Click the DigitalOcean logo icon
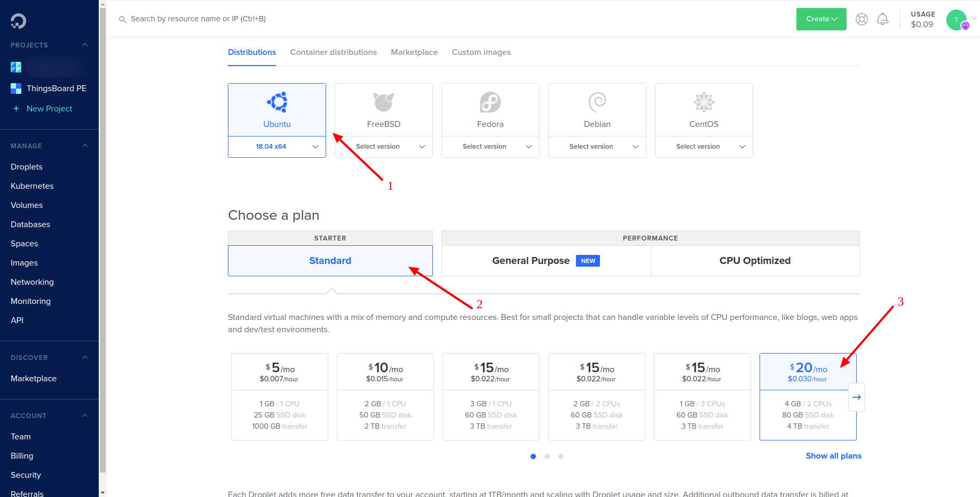This screenshot has height=497, width=980. 18,21
